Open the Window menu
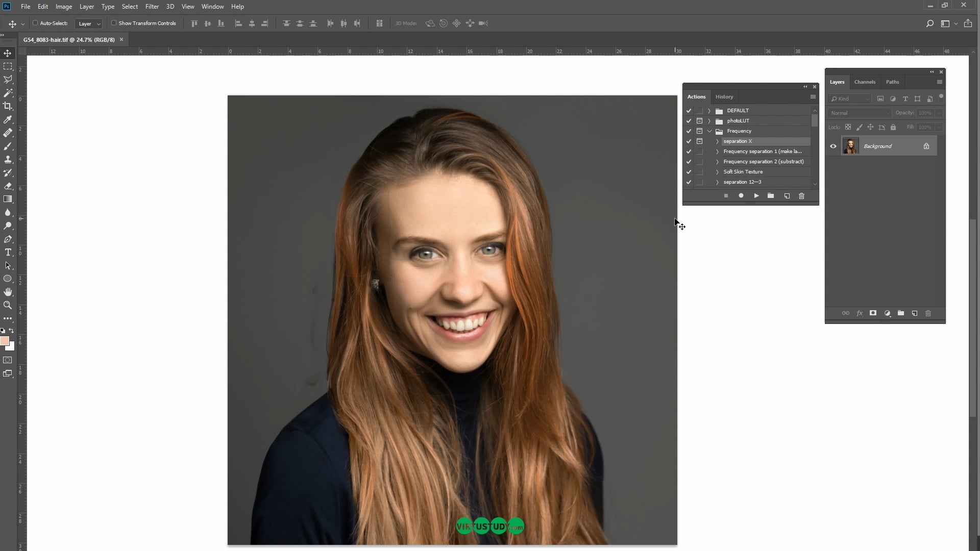Screen dimensions: 980x551 coord(212,7)
